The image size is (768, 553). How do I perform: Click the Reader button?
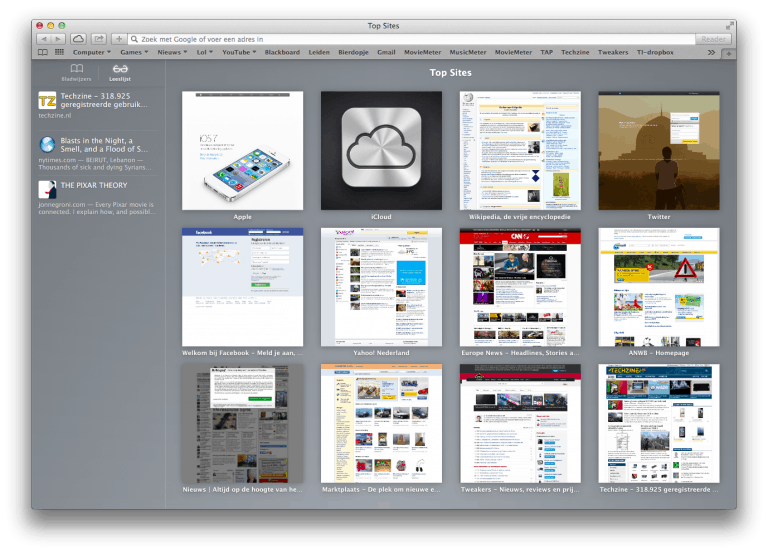pyautogui.click(x=713, y=39)
